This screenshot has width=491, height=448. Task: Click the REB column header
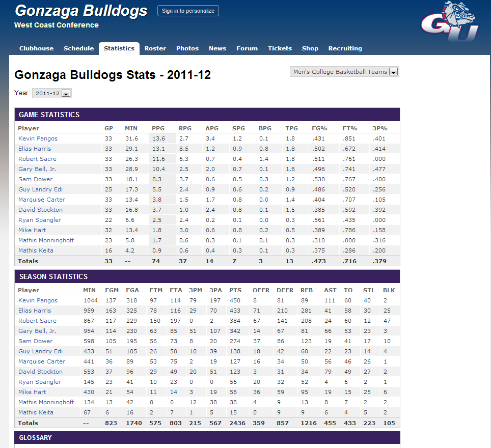pyautogui.click(x=307, y=290)
